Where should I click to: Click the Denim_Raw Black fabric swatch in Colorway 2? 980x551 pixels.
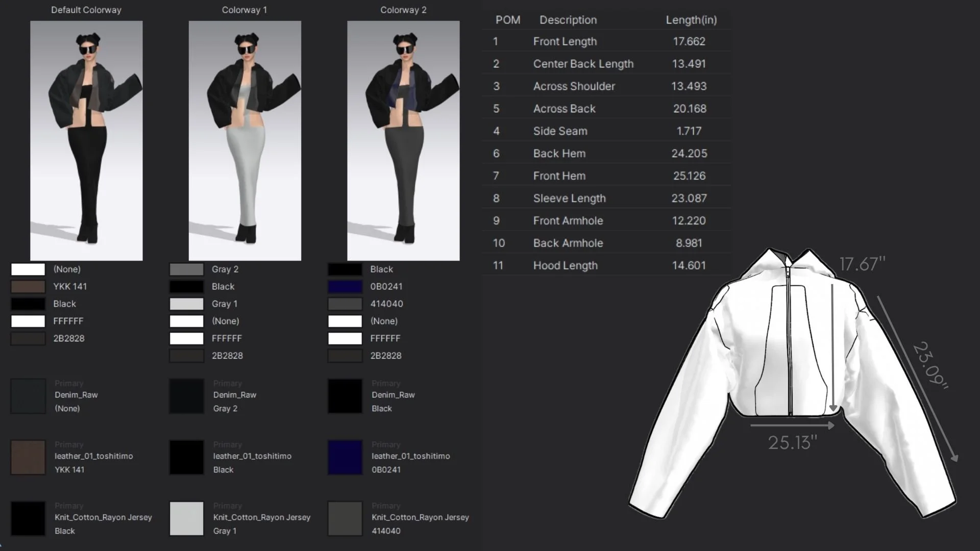point(345,396)
